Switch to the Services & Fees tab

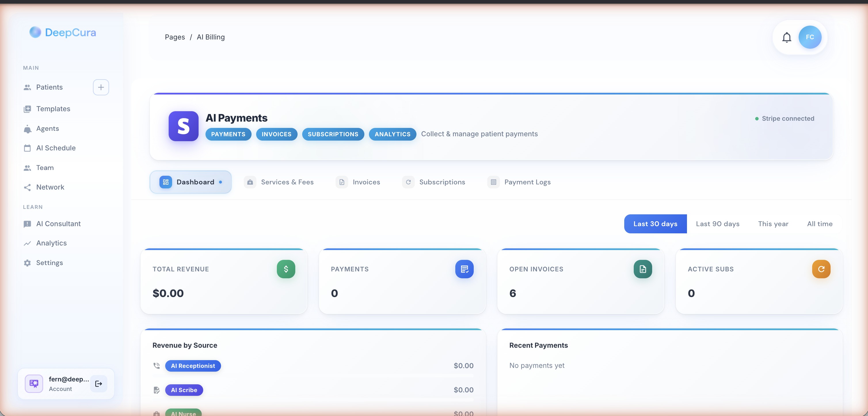point(279,182)
